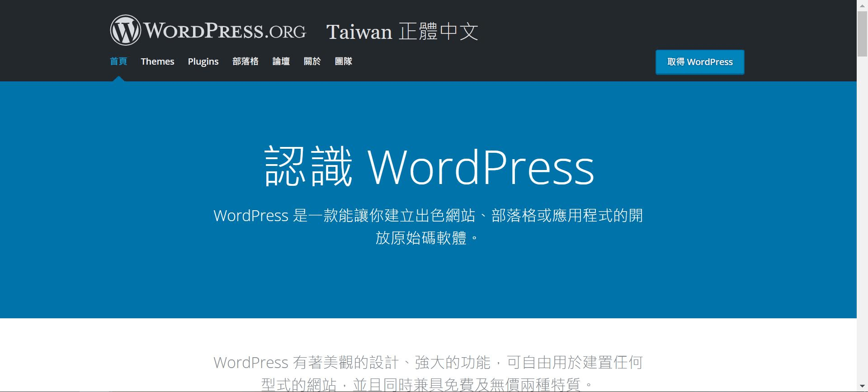The height and width of the screenshot is (392, 868).
Task: Click the circular WordPress W logo
Action: click(x=125, y=30)
